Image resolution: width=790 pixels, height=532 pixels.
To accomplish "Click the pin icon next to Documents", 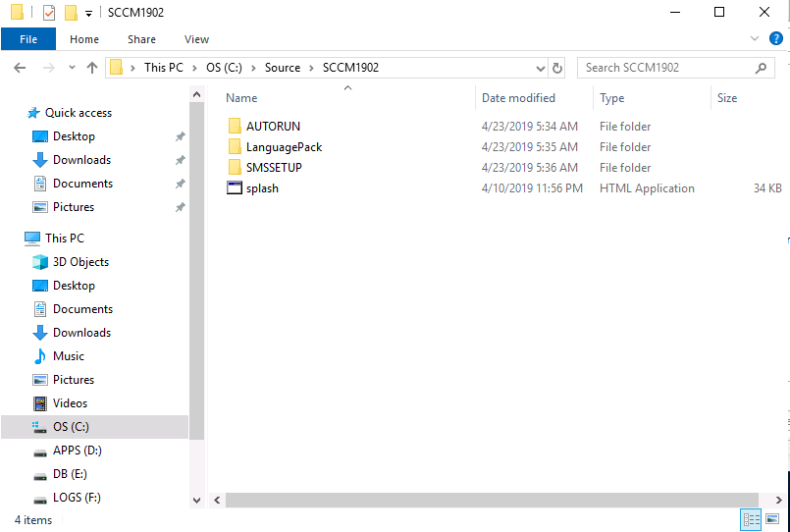I will (180, 184).
